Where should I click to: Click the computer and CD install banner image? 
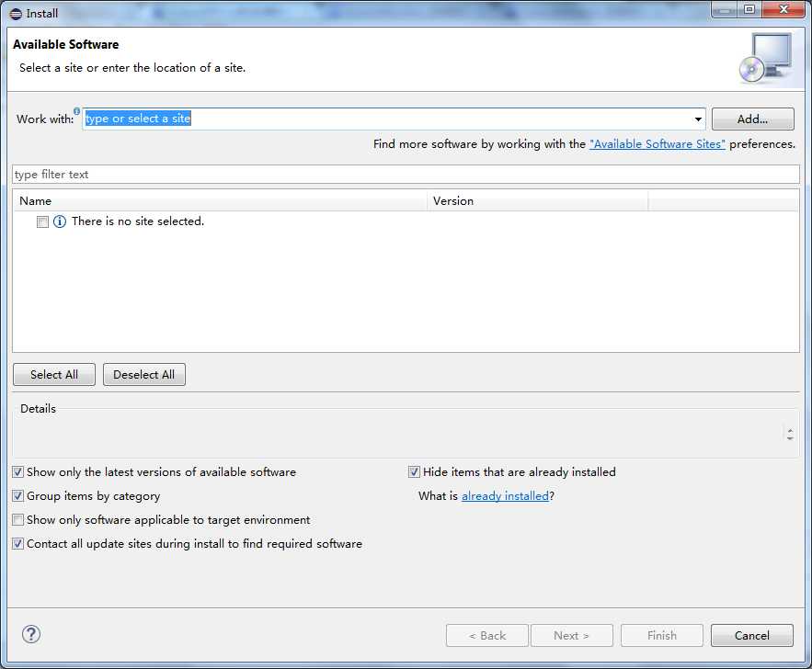[x=766, y=58]
